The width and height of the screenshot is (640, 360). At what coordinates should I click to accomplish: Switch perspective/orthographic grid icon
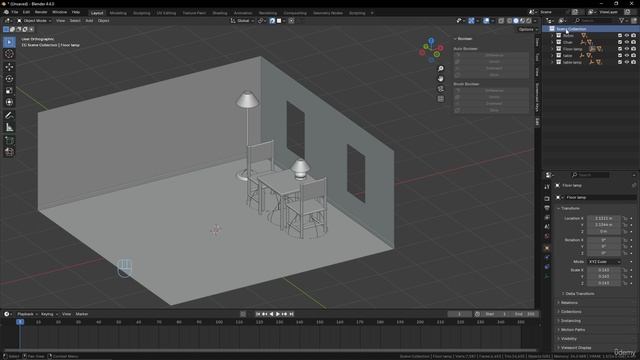440,99
